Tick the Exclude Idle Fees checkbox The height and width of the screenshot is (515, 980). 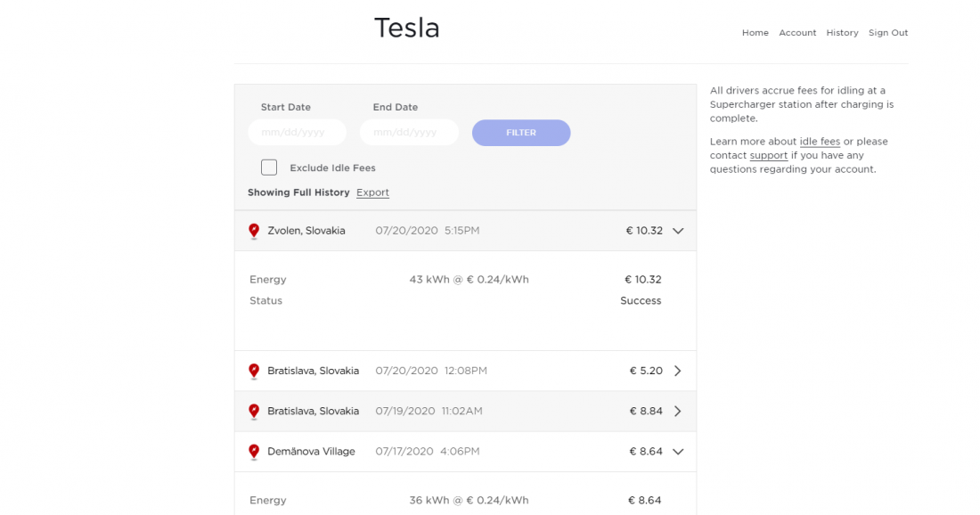pyautogui.click(x=269, y=168)
